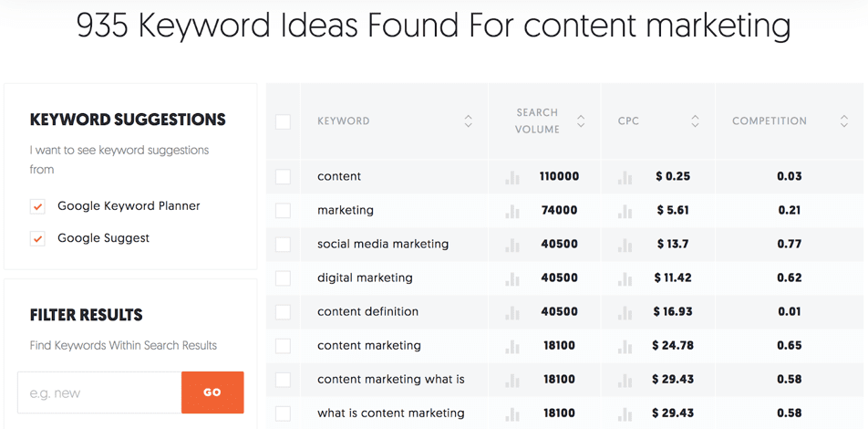The image size is (868, 429).
Task: Sort results by CPC arrows
Action: (695, 121)
